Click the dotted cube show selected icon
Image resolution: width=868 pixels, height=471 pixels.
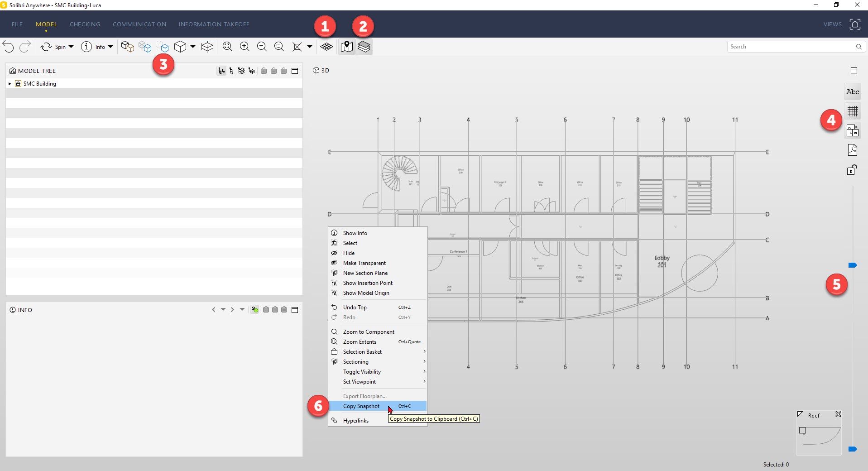[163, 47]
